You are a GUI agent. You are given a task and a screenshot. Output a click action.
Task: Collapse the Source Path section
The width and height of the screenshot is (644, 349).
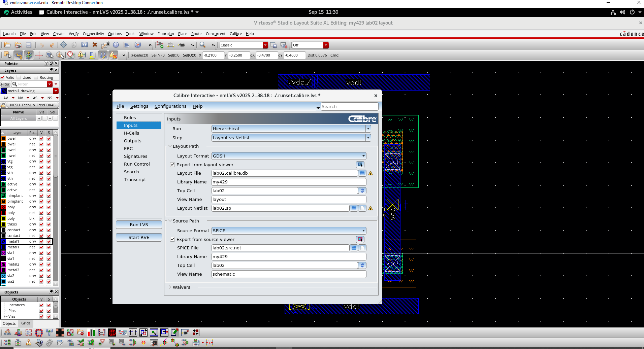[x=170, y=221]
